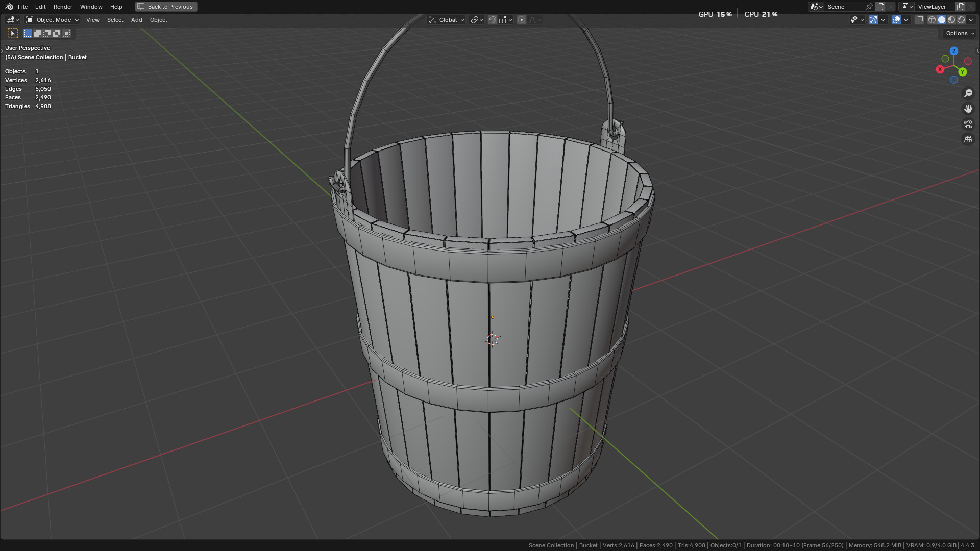The width and height of the screenshot is (980, 551).
Task: Open the editor type selector dropdown
Action: [13, 20]
